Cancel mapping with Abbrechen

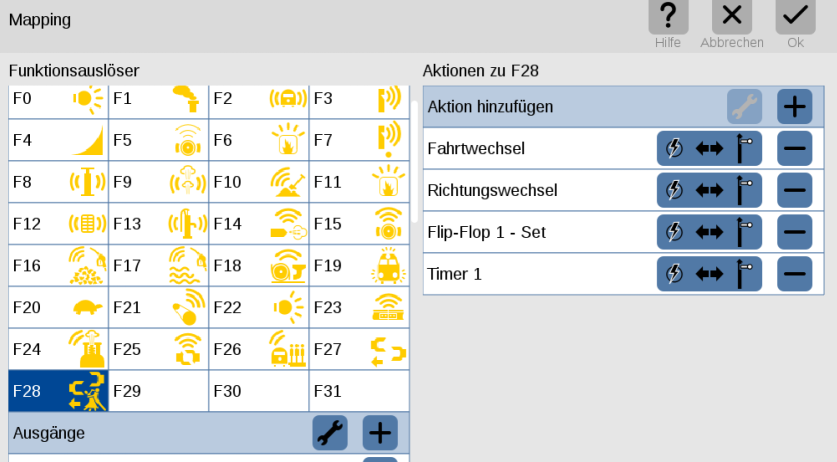tap(732, 24)
